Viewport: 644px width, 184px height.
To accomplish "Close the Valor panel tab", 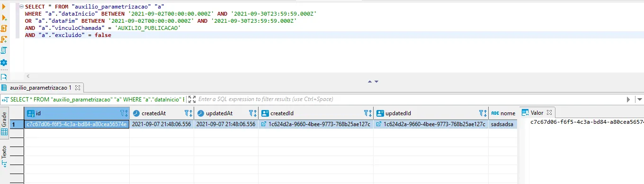I will pos(549,113).
